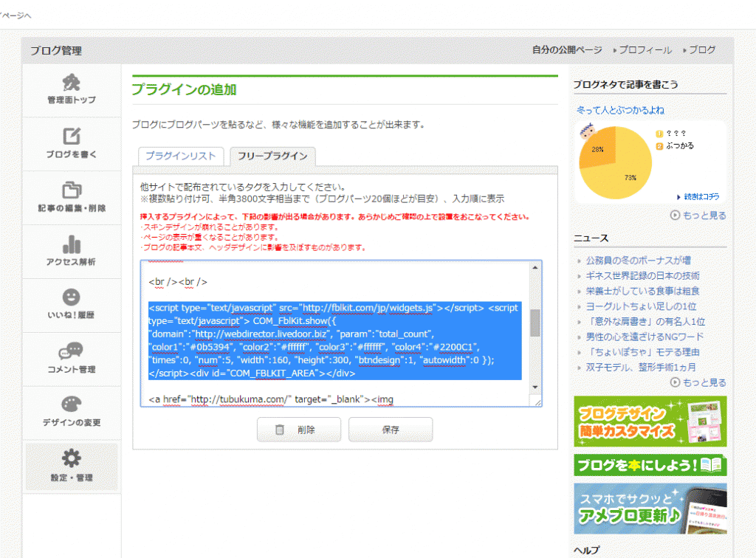The image size is (756, 558).
Task: Select the 設定・管理 gear icon
Action: 72,459
